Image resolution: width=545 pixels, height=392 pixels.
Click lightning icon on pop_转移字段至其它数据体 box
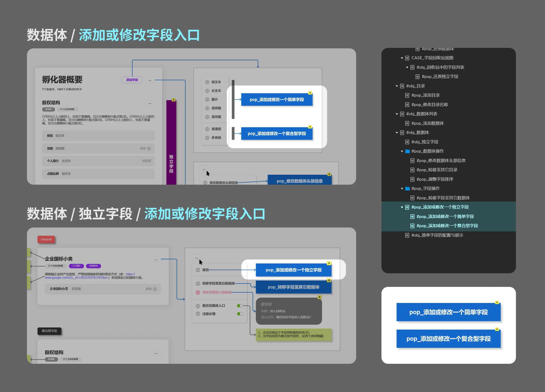[329, 280]
